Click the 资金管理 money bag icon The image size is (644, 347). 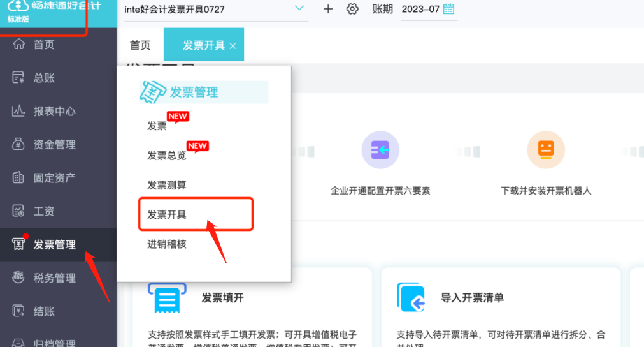(x=18, y=144)
